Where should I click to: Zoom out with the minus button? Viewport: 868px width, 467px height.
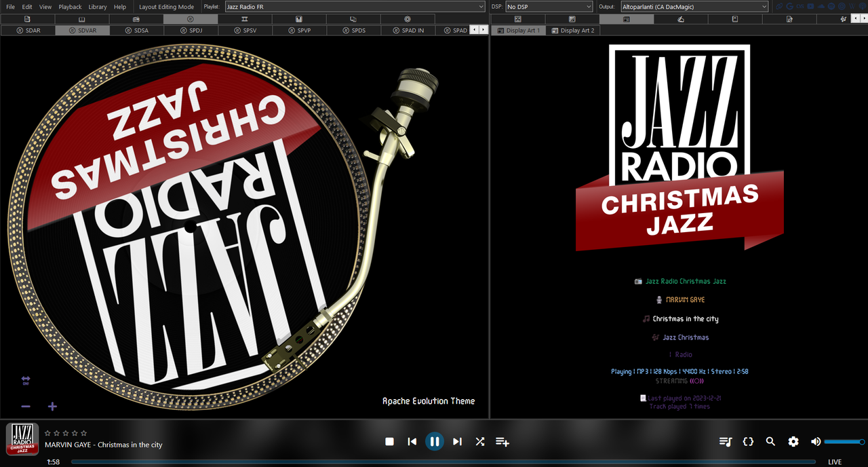pos(26,407)
